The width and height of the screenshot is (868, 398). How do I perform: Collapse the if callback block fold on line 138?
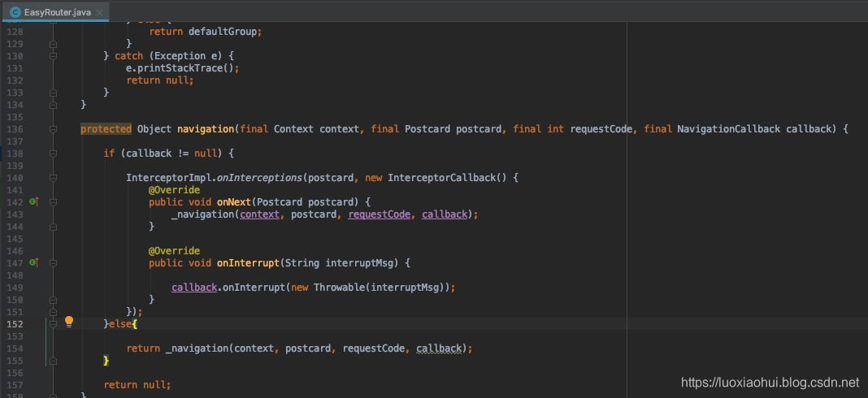point(53,154)
